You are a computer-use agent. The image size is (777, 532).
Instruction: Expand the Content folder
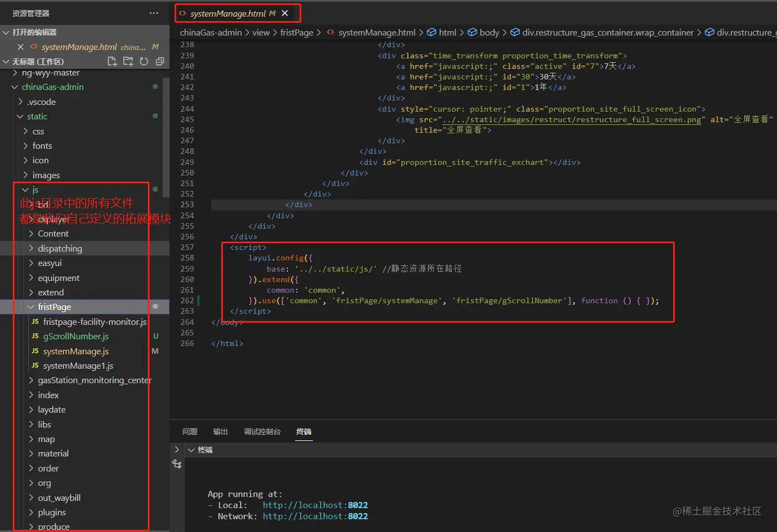[31, 234]
